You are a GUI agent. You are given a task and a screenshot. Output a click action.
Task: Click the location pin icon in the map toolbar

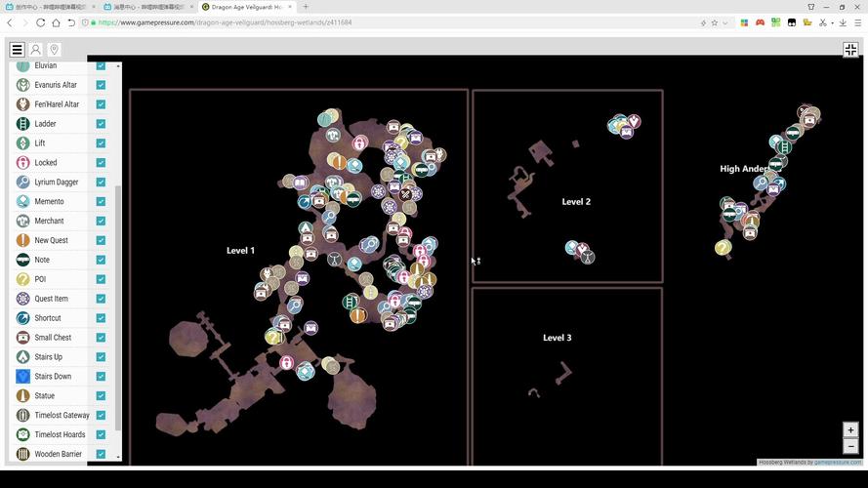coord(54,50)
